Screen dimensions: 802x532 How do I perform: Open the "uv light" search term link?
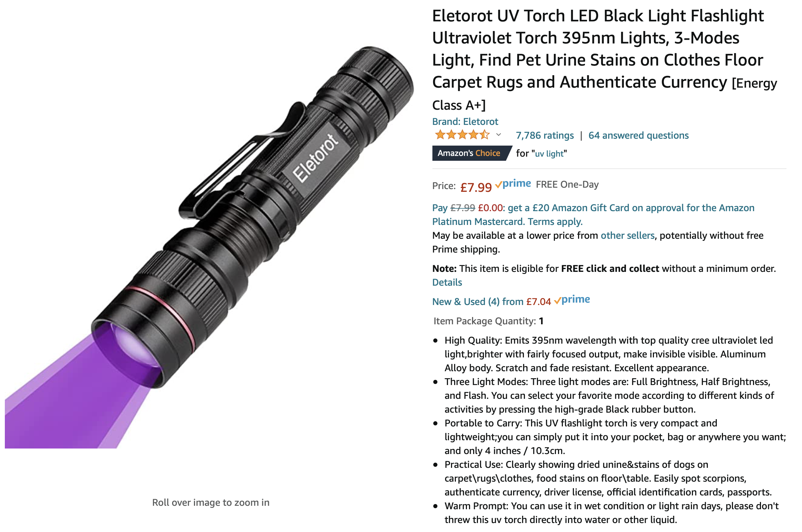point(549,154)
